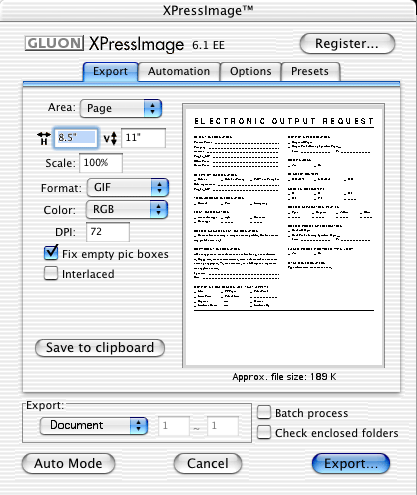Toggle Check enclosed folders checkbox
Image resolution: width=417 pixels, height=495 pixels.
[264, 432]
